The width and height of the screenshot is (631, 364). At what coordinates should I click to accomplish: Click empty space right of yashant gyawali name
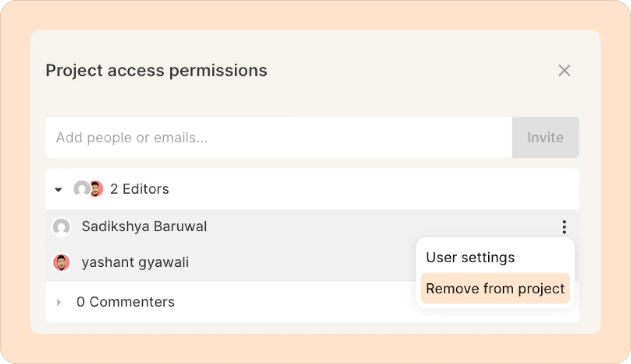[300, 262]
